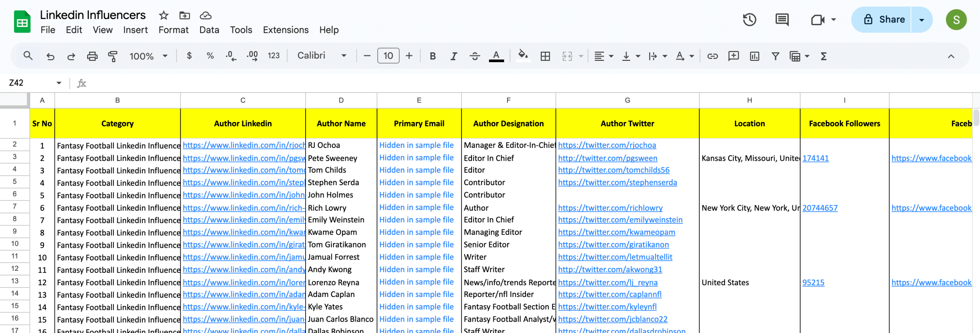Screen dimensions: 980x333
Task: Open the fill color picker
Action: pyautogui.click(x=523, y=56)
